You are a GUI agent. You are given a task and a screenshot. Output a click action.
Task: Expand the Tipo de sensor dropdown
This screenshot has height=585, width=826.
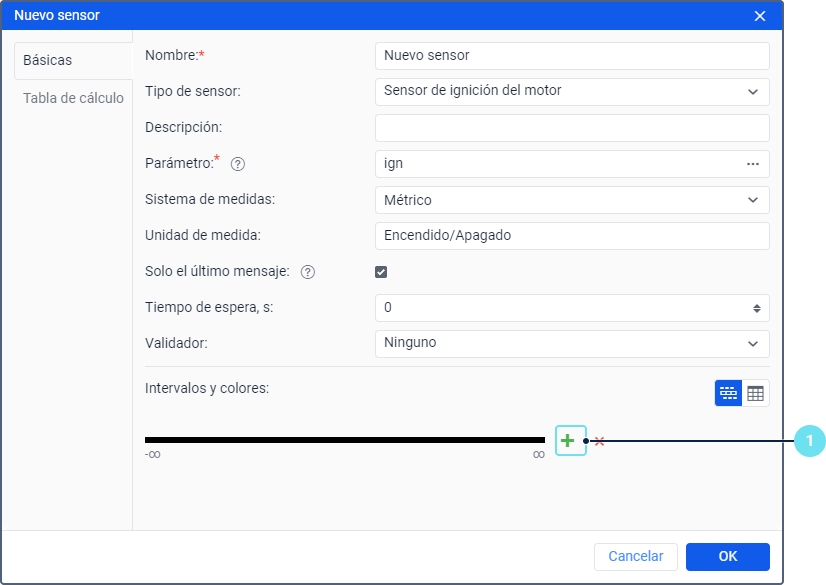572,92
